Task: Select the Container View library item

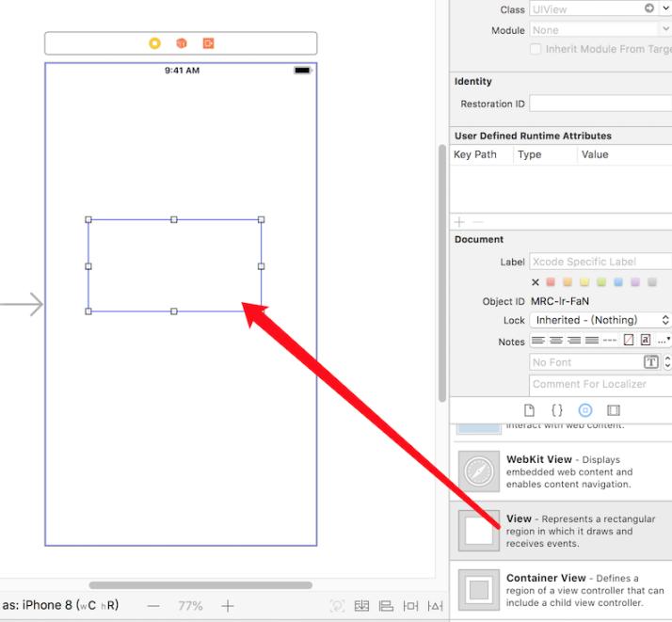Action: pos(563,590)
